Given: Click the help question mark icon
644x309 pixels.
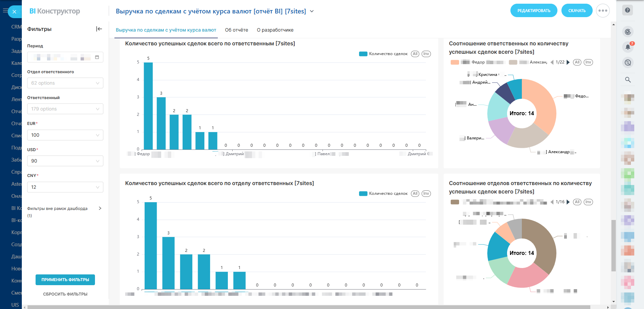Looking at the screenshot, I should (627, 10).
